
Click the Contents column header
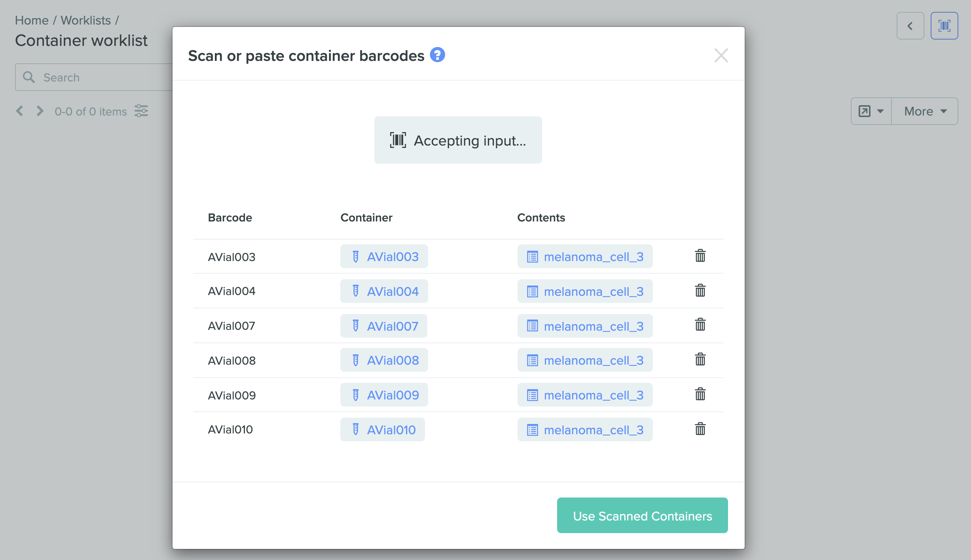pos(541,218)
